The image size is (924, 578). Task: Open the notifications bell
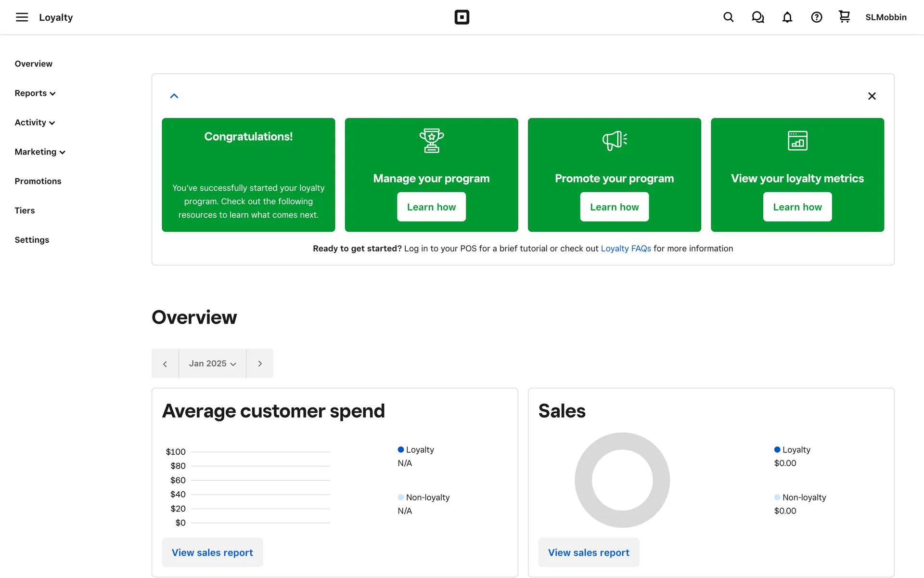click(x=787, y=17)
